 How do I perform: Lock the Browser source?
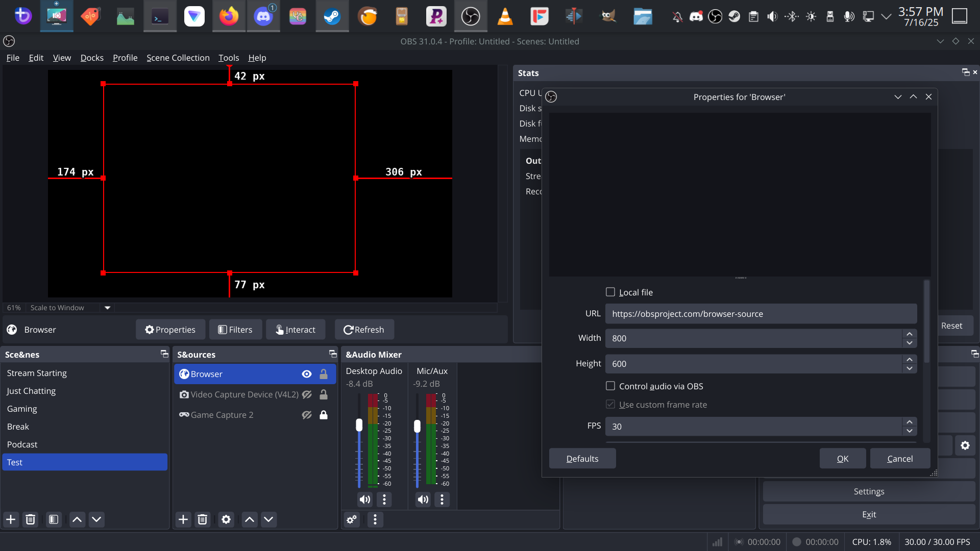(323, 374)
